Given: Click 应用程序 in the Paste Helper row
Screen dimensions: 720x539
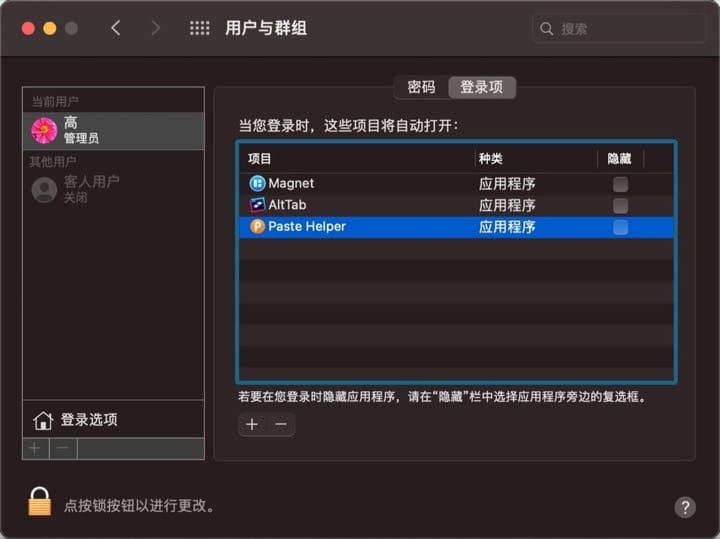Looking at the screenshot, I should pyautogui.click(x=507, y=227).
